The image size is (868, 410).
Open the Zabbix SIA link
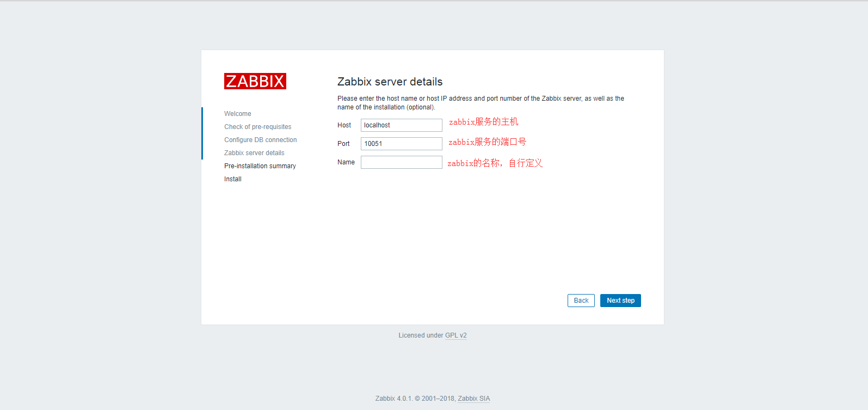point(474,399)
